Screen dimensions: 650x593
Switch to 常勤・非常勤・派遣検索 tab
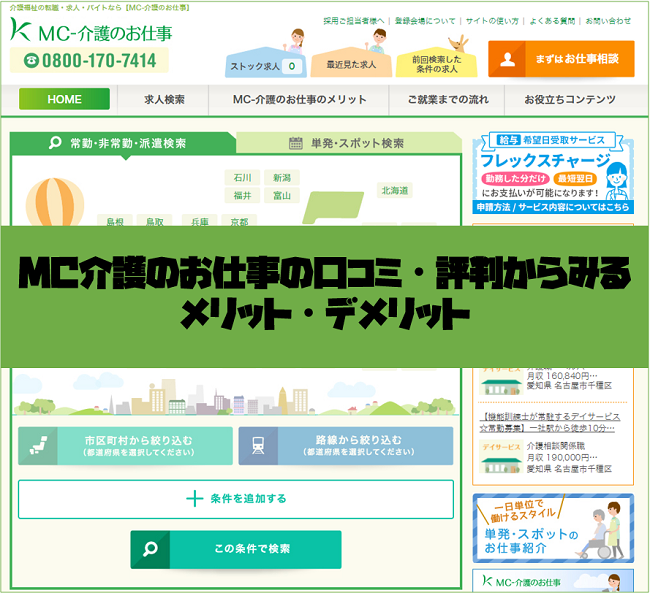tap(123, 143)
